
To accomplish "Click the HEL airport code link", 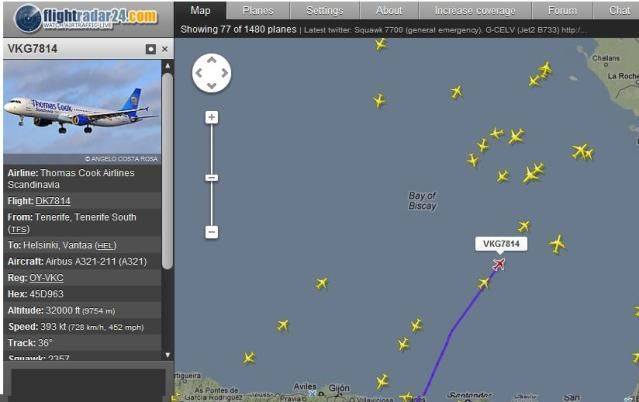I will pyautogui.click(x=106, y=245).
